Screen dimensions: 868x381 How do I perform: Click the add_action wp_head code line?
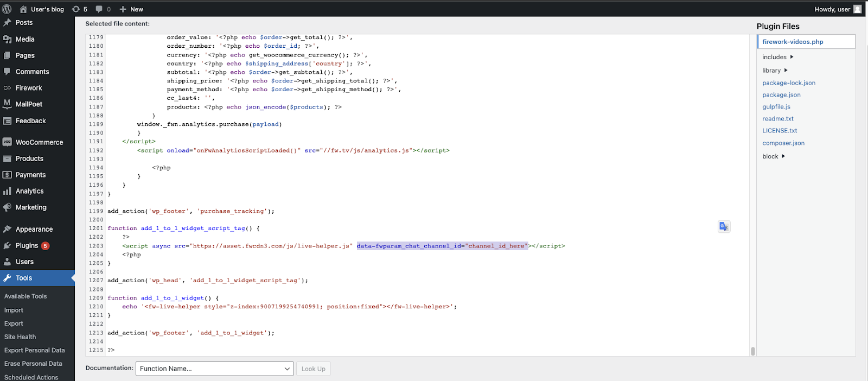click(x=208, y=281)
